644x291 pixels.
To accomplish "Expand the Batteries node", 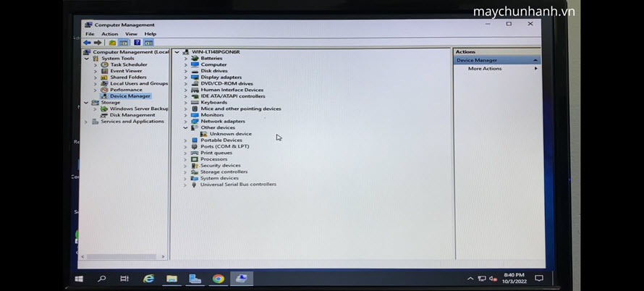I will click(185, 59).
